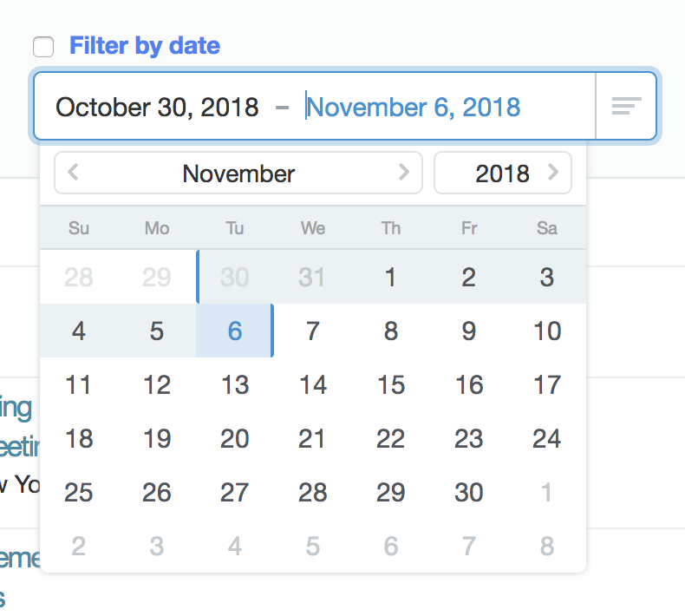Viewport: 685px width, 616px height.
Task: Open the shortcuts list icon in date field
Action: click(626, 106)
